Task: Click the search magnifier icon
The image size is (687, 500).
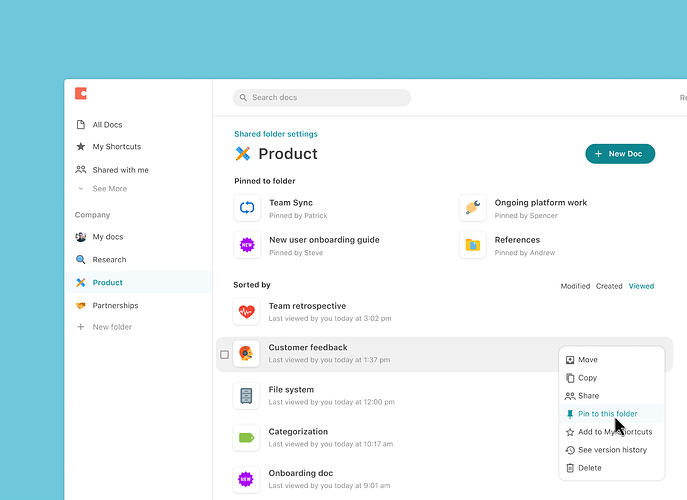Action: tap(243, 97)
